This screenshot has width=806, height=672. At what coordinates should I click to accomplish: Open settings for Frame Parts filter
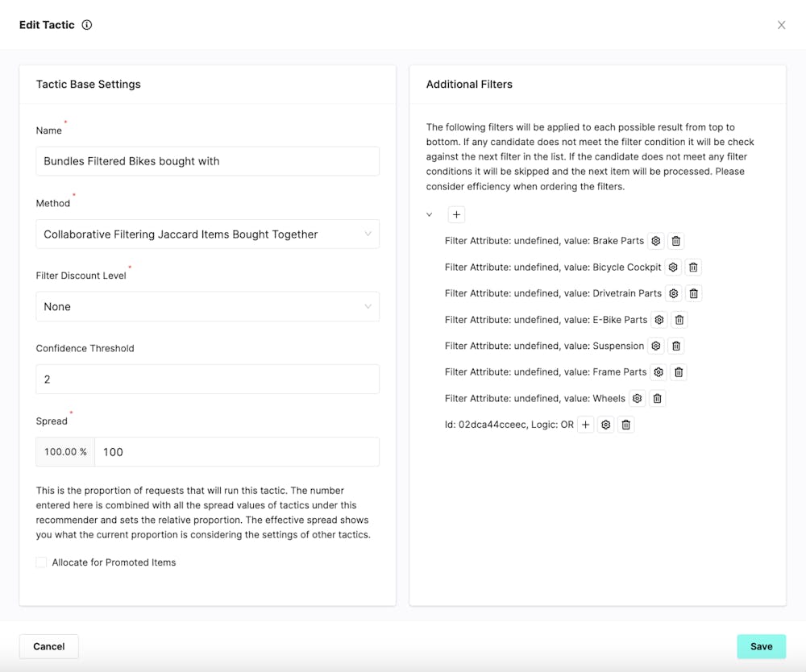click(659, 372)
